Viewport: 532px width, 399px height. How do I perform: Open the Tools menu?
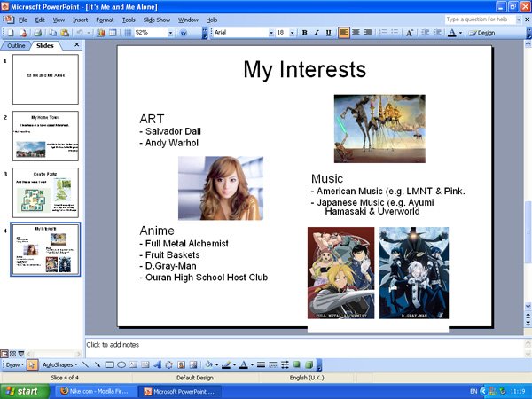[129, 20]
